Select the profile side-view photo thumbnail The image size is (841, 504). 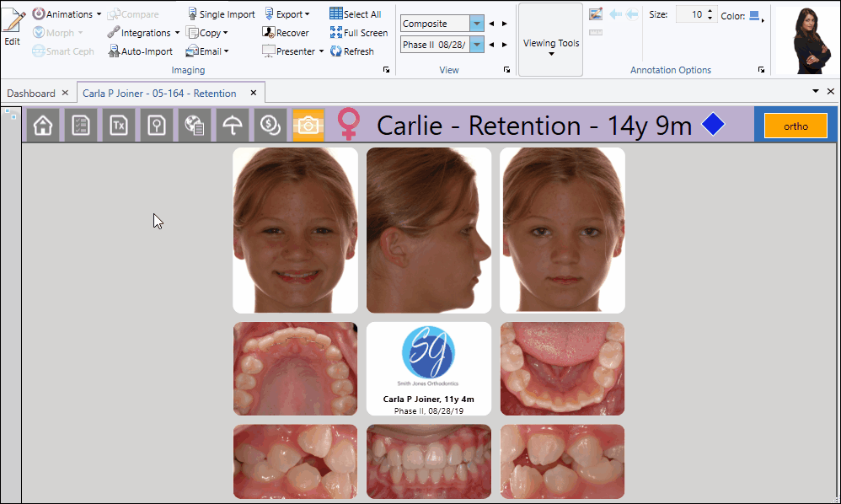(429, 230)
